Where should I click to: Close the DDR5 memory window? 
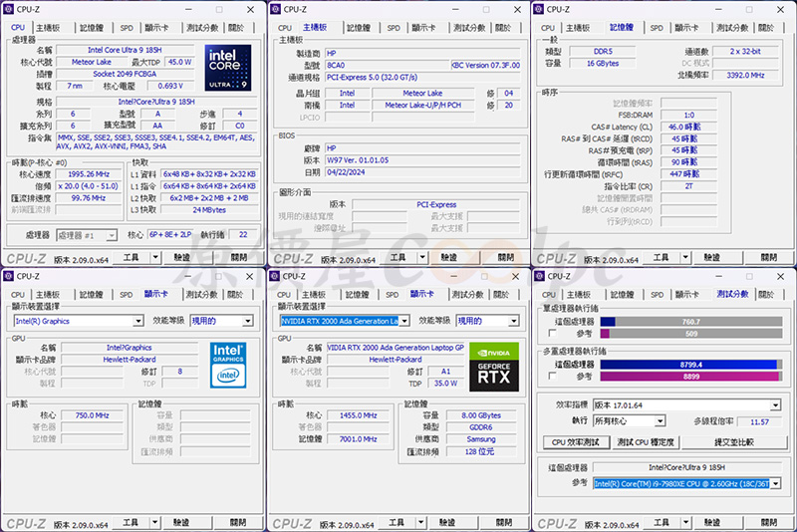780,10
